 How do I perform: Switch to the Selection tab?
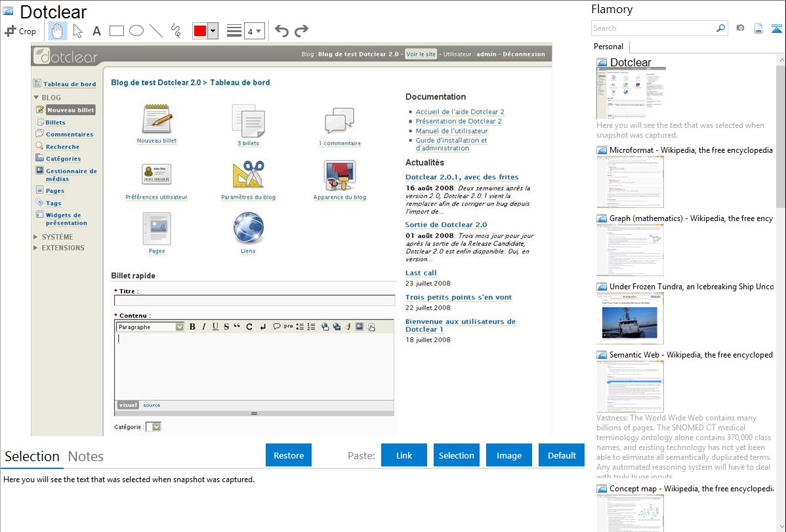pos(32,457)
